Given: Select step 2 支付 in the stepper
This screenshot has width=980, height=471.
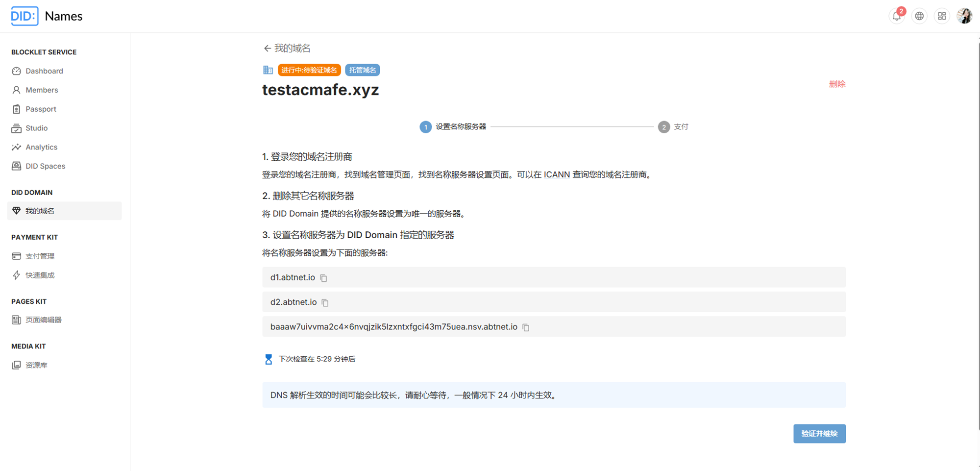Looking at the screenshot, I should point(673,127).
